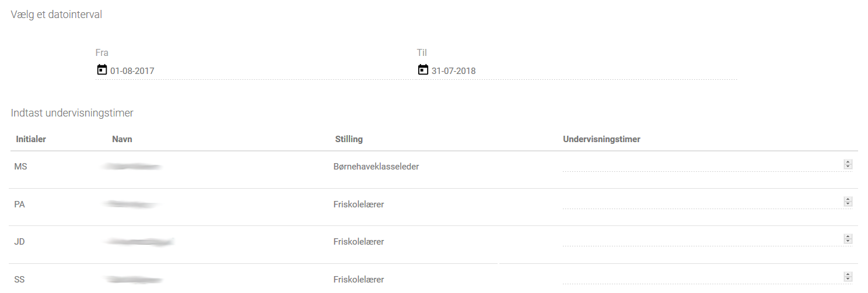Focus the Undervisningstimer field for SS
868x293 pixels.
click(x=702, y=277)
